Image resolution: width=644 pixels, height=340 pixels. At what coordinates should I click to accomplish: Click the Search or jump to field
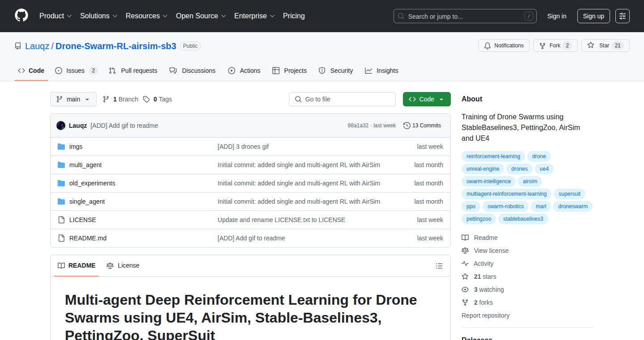pos(465,16)
